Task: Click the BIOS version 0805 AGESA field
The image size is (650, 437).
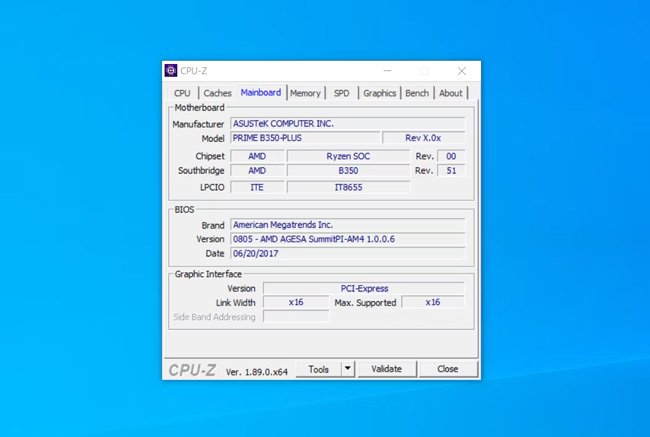Action: click(x=348, y=239)
